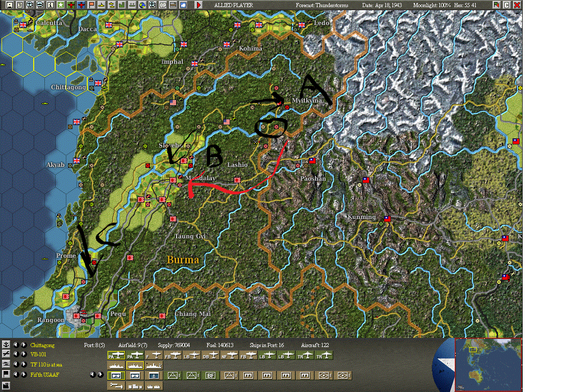Viewport: 588px width, 392px height.
Task: Go to previous base before Chittagong
Action: [x=16, y=345]
